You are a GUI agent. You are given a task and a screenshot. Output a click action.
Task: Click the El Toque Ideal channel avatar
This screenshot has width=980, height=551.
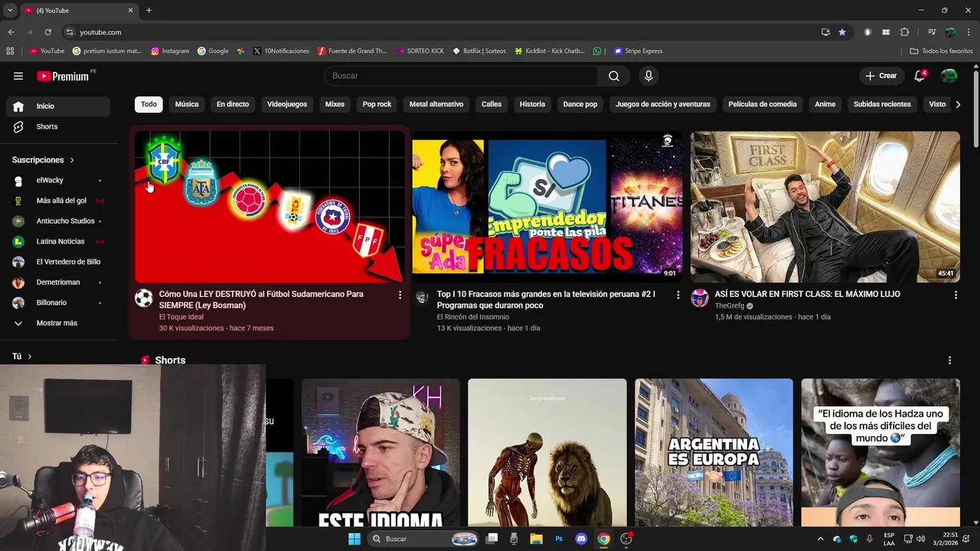click(x=144, y=298)
